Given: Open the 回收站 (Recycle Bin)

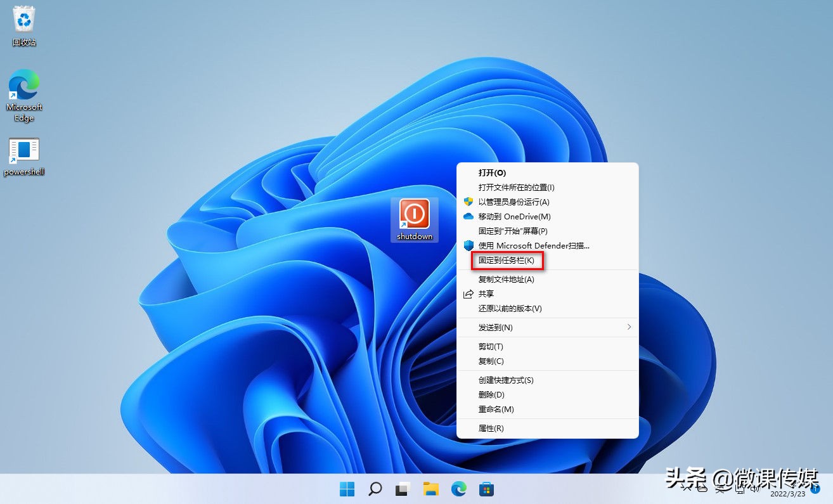Looking at the screenshot, I should (23, 20).
